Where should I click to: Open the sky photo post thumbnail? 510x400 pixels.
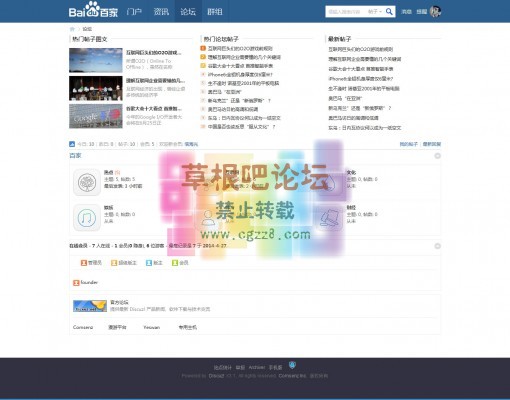coord(96,60)
